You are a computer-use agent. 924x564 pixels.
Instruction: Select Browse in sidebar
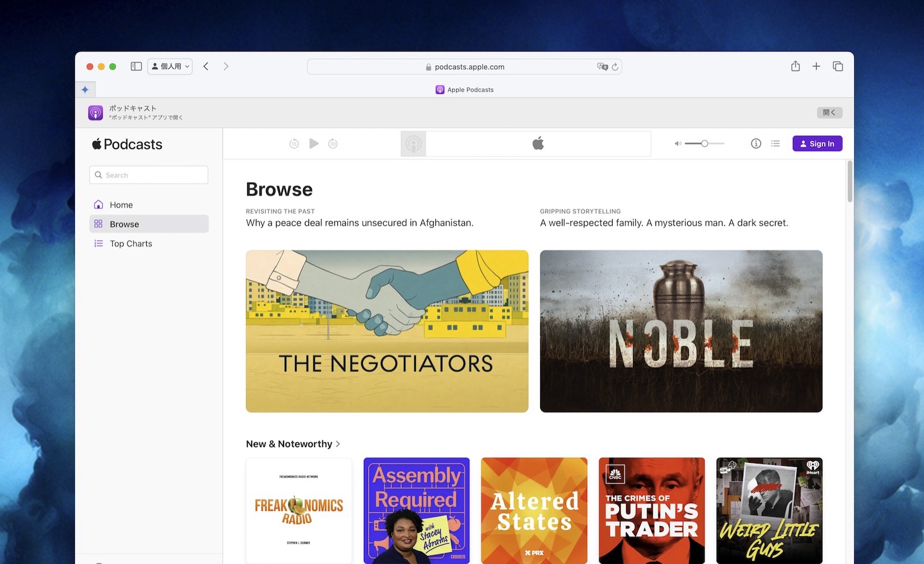coord(149,224)
